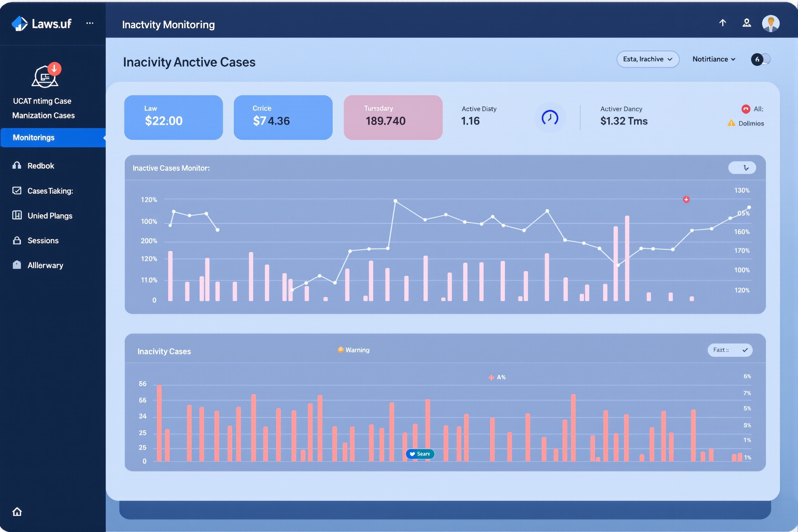Toggle the switch next to Notirtiance
The image size is (798, 532).
[x=761, y=59]
